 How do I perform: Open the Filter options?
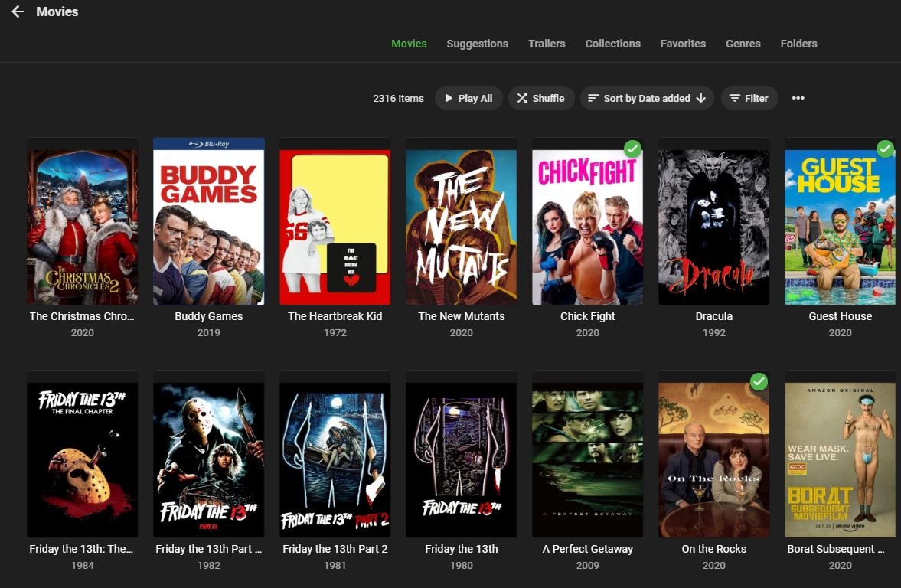tap(749, 98)
